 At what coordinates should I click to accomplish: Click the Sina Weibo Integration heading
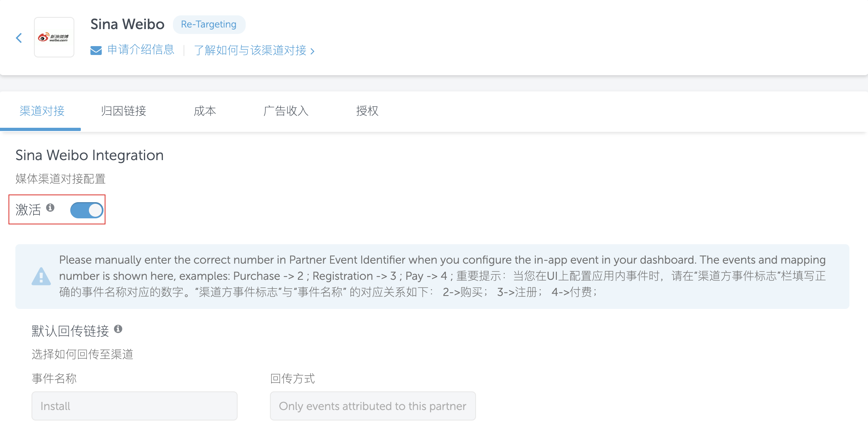90,155
